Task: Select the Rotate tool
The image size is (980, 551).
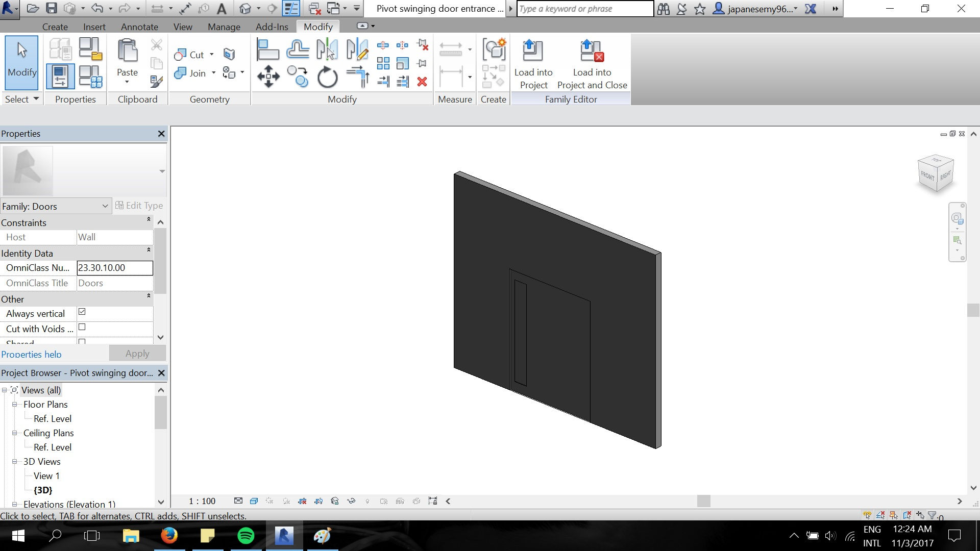Action: coord(327,78)
